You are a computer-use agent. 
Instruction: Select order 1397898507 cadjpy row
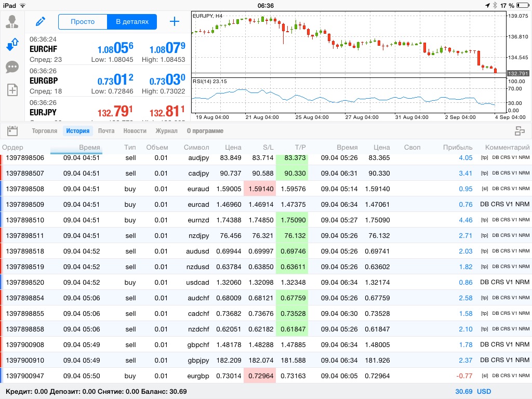tap(266, 173)
